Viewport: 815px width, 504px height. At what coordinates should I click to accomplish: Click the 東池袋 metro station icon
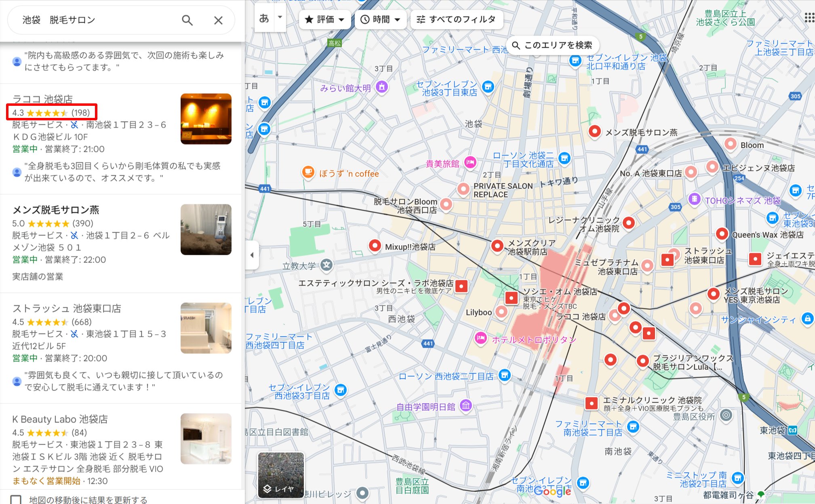click(792, 430)
